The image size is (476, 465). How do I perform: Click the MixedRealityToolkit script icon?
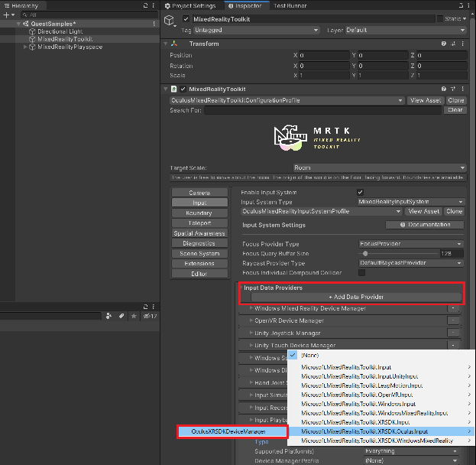pos(173,89)
